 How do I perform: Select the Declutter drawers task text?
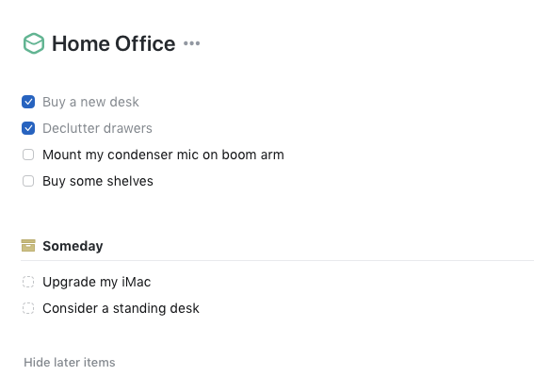[x=97, y=128]
